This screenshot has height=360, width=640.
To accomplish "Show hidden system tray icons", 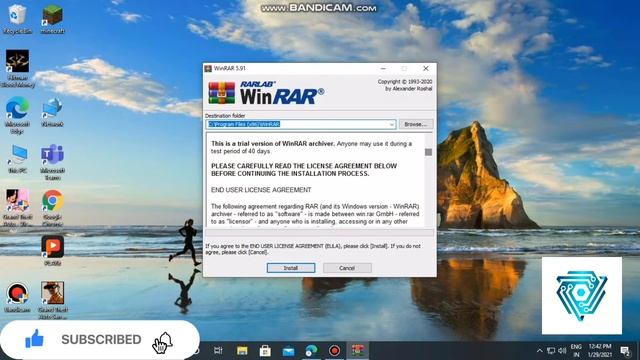I will point(540,351).
